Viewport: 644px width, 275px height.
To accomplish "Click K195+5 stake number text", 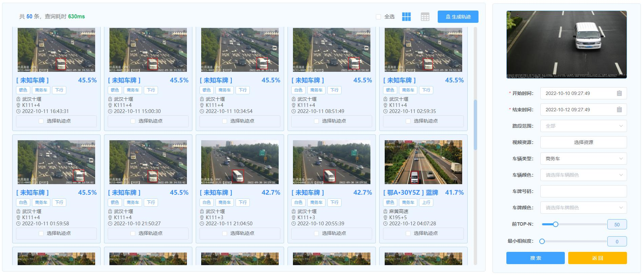I will click(x=398, y=217).
